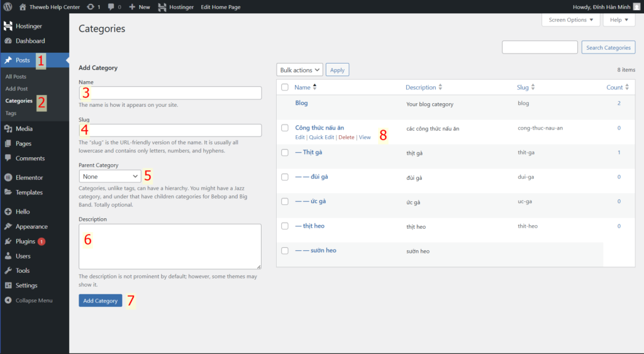Go to Plugins in the sidebar
This screenshot has width=644, height=354.
pos(25,241)
